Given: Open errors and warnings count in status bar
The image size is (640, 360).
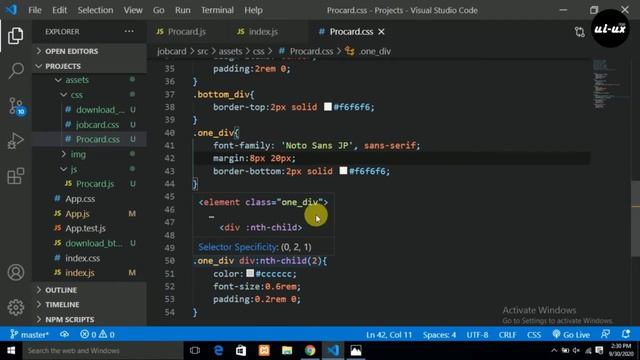Looking at the screenshot, I should 97,335.
